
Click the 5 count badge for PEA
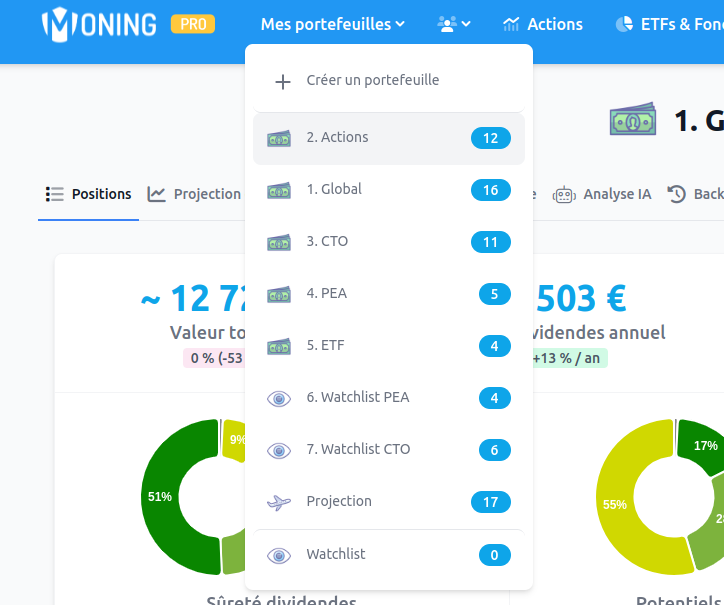click(495, 294)
